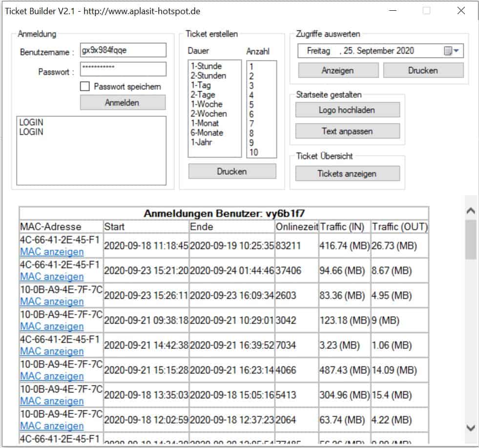Select 2-Wochen in Dauer list
Image resolution: width=479 pixels, height=448 pixels.
[x=208, y=114]
